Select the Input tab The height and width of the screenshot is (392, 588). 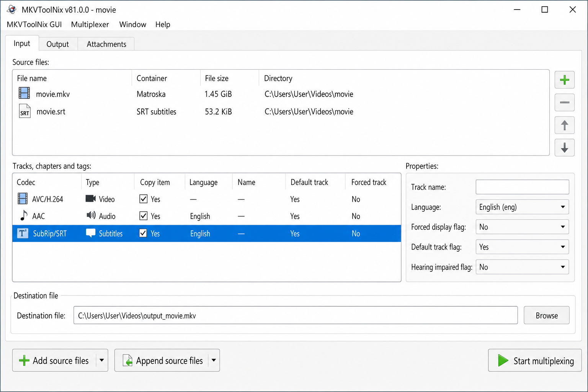pyautogui.click(x=22, y=43)
